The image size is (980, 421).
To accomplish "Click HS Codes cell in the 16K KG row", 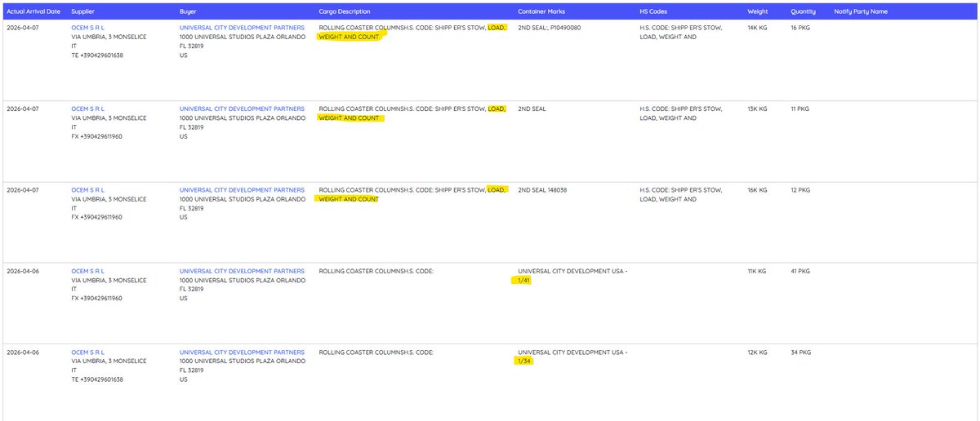I will click(x=680, y=195).
